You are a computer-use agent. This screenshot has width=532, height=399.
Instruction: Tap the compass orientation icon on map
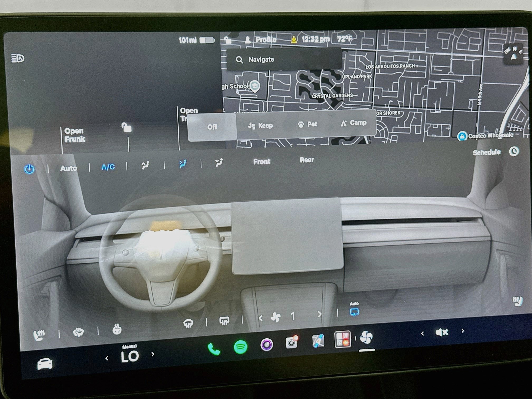pyautogui.click(x=513, y=54)
